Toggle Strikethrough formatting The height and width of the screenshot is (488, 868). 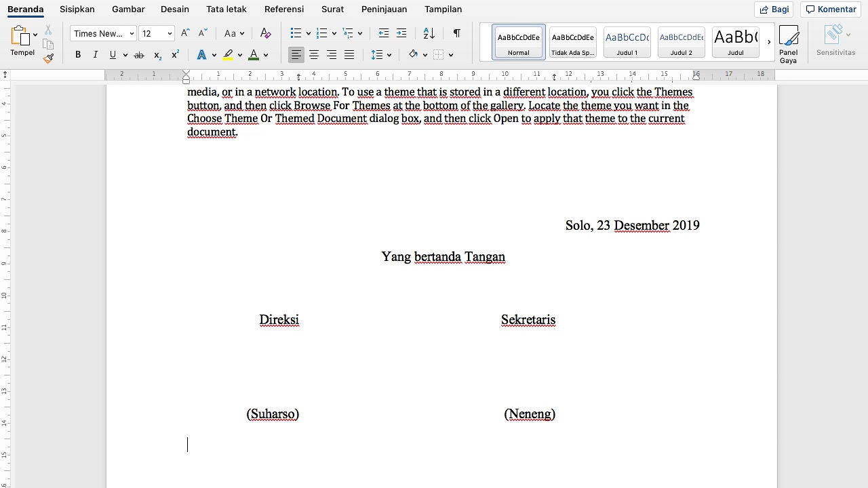139,55
